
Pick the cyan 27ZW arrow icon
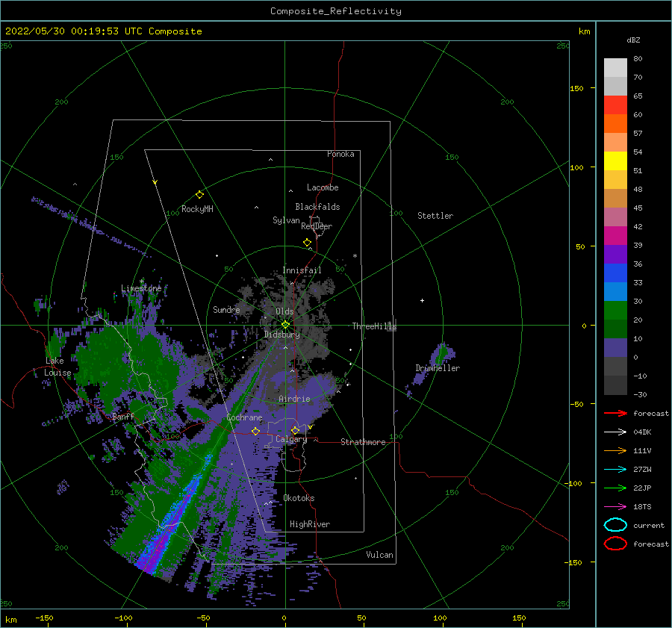[615, 469]
